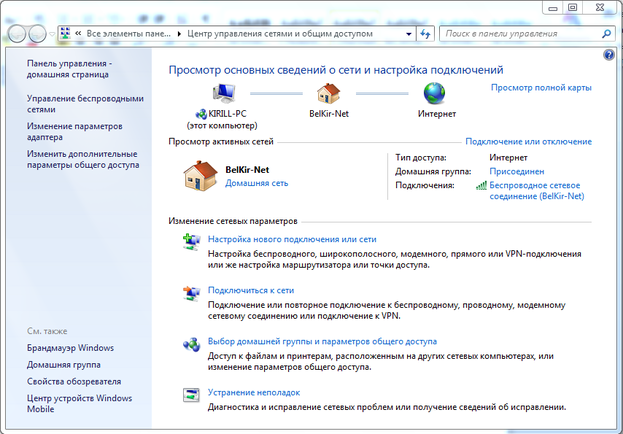Open Help with the blue question mark icon
The image size is (623, 434).
tap(609, 55)
